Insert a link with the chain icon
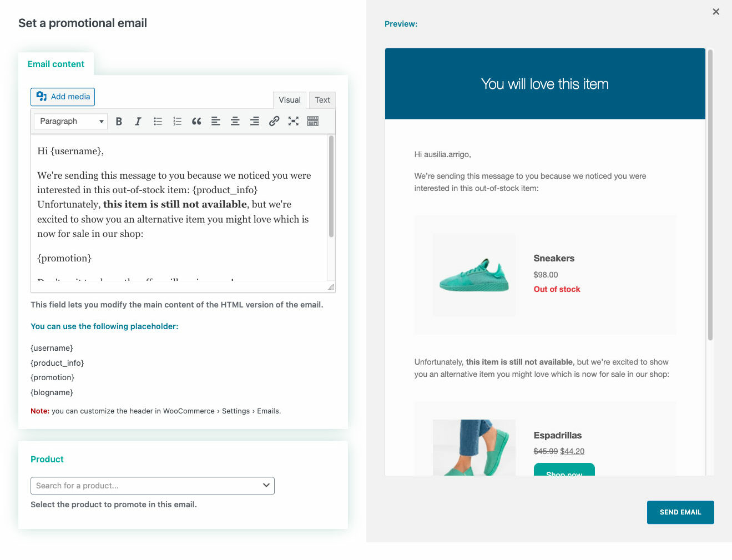 274,122
